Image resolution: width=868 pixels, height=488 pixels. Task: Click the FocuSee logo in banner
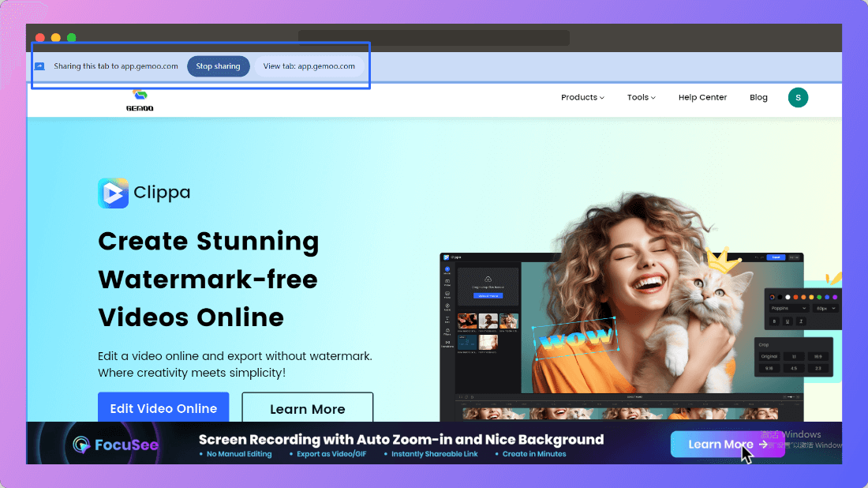point(116,445)
